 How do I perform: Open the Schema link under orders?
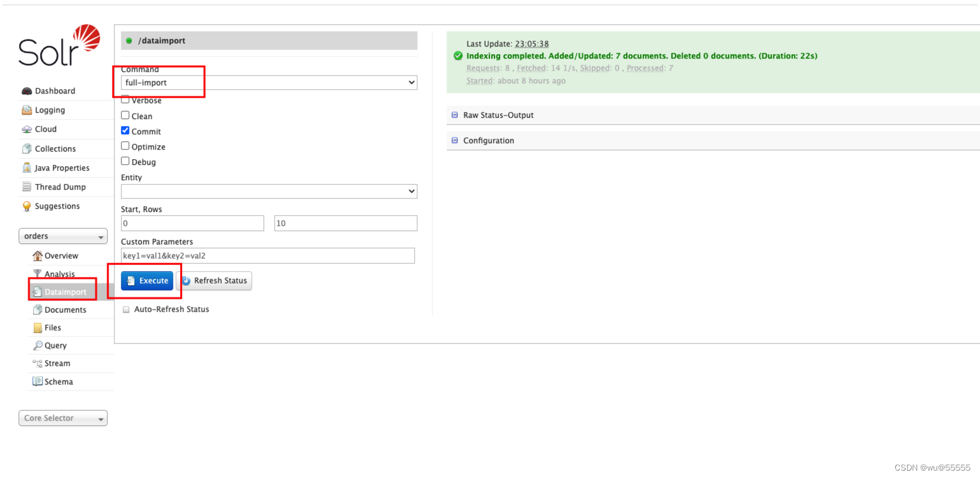(x=59, y=382)
